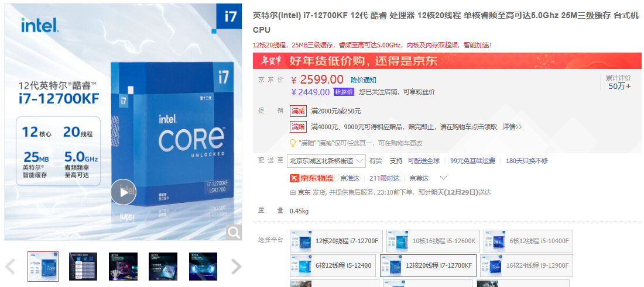Expand more delivery services chevron

pos(443,178)
